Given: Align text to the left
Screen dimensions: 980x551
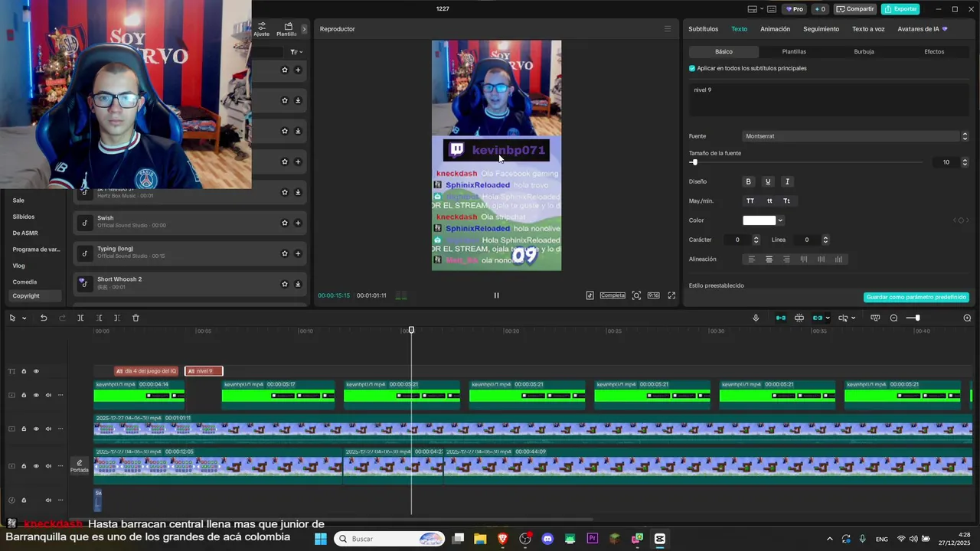Looking at the screenshot, I should [x=752, y=259].
